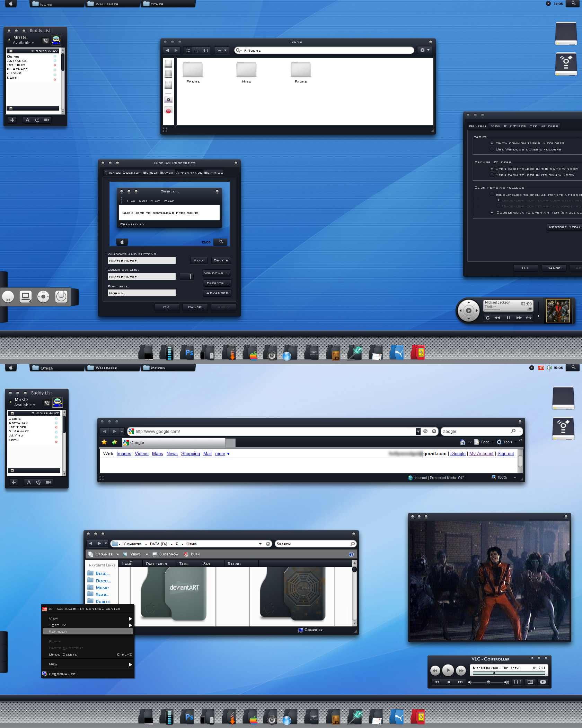This screenshot has height=728, width=582.
Task: Click the Slide Show toolbar icon in explorer
Action: [155, 554]
